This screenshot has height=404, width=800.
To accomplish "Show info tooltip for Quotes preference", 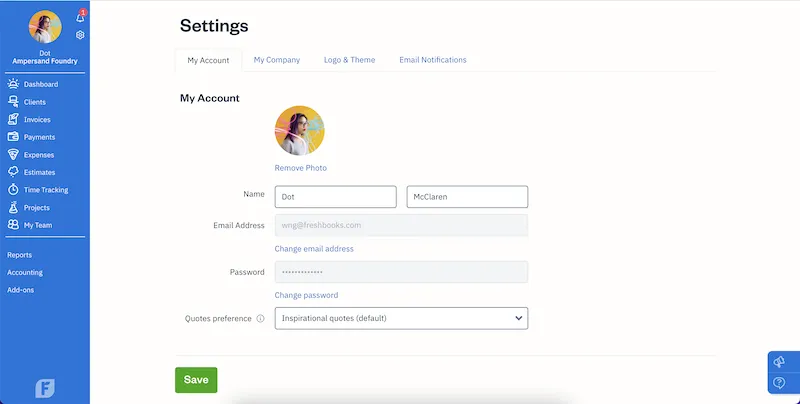I will point(260,319).
